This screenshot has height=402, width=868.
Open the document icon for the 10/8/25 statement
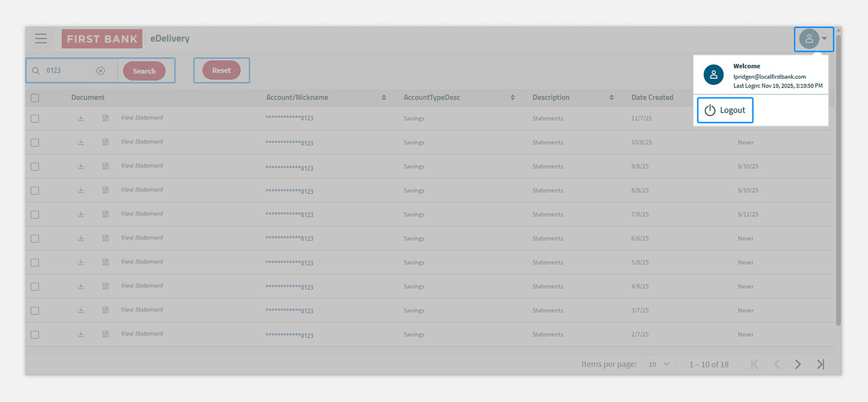click(106, 142)
